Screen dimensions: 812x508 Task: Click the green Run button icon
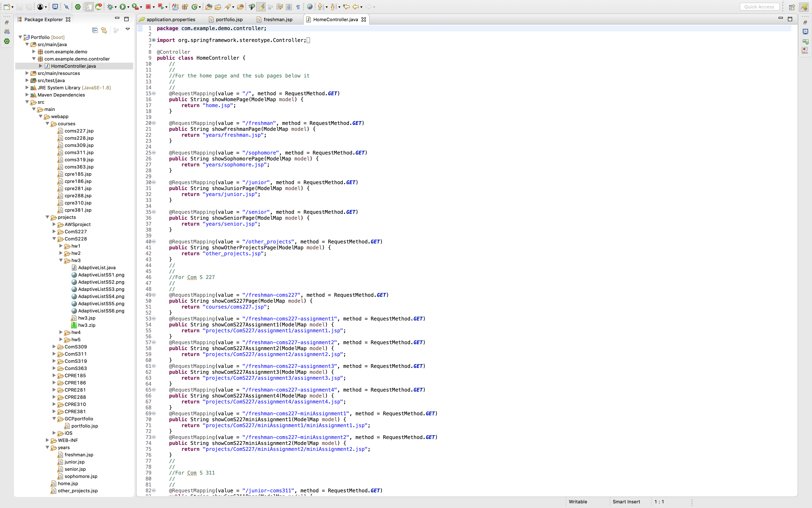tap(122, 7)
